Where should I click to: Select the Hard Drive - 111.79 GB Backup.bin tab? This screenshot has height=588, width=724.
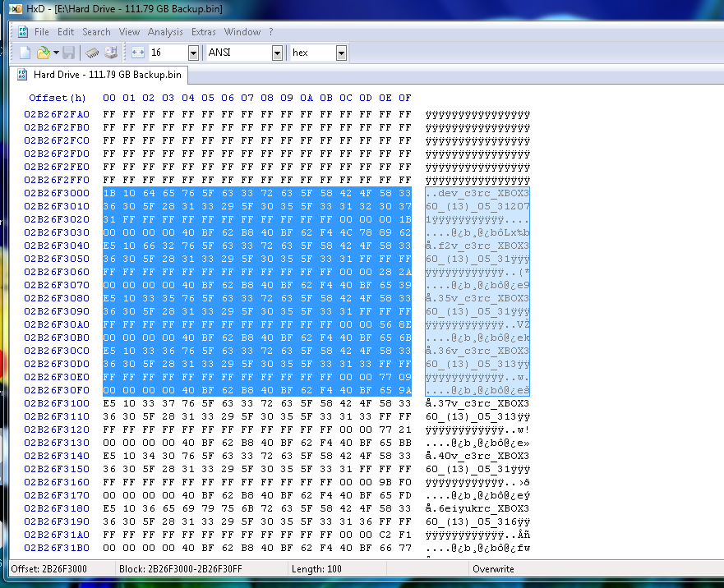(x=99, y=75)
